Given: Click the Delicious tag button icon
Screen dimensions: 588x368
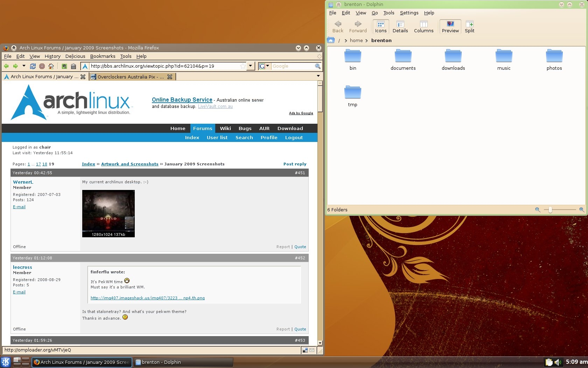Looking at the screenshot, I should coord(73,66).
